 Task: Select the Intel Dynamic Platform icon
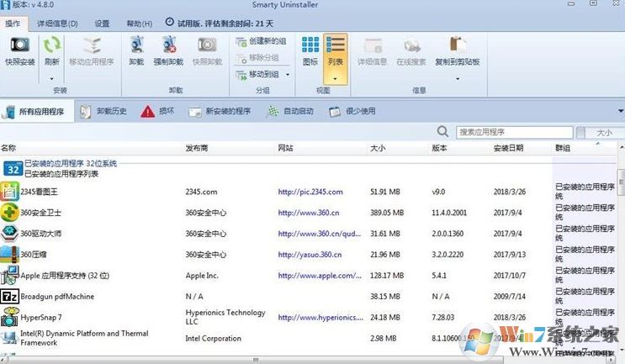tap(8, 338)
